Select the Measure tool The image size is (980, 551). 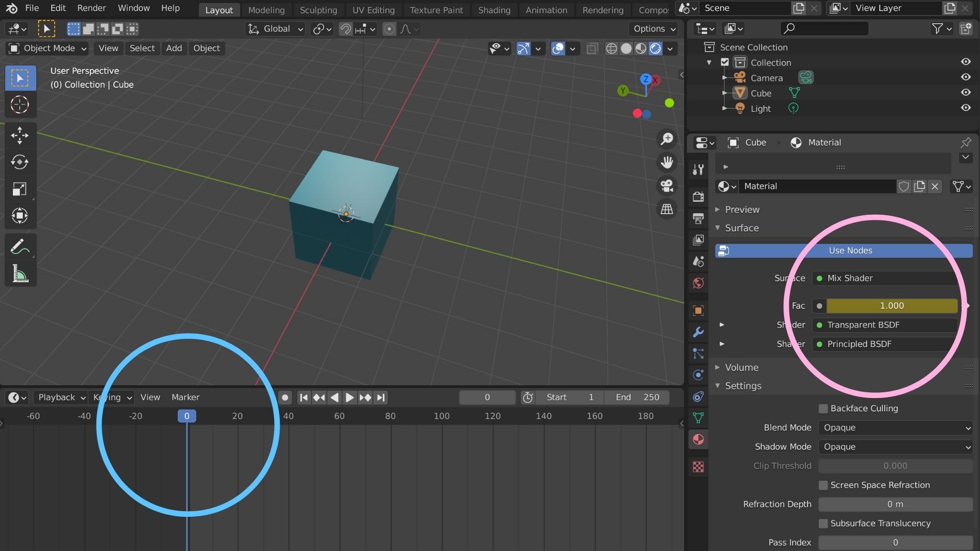tap(20, 274)
